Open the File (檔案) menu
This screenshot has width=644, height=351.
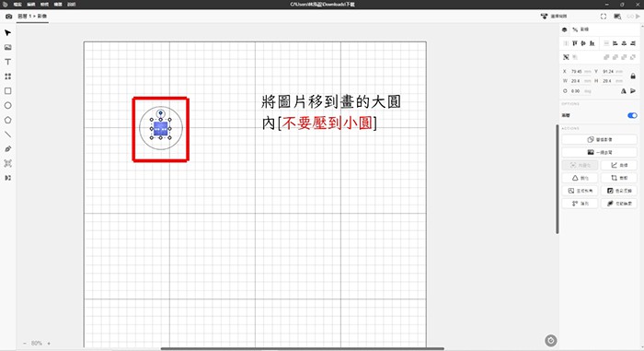click(17, 4)
